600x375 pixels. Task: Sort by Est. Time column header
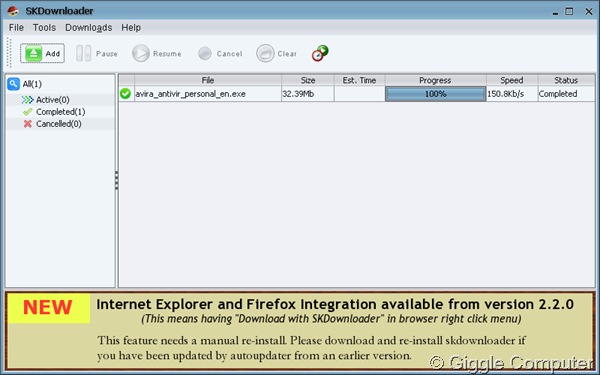coord(359,80)
